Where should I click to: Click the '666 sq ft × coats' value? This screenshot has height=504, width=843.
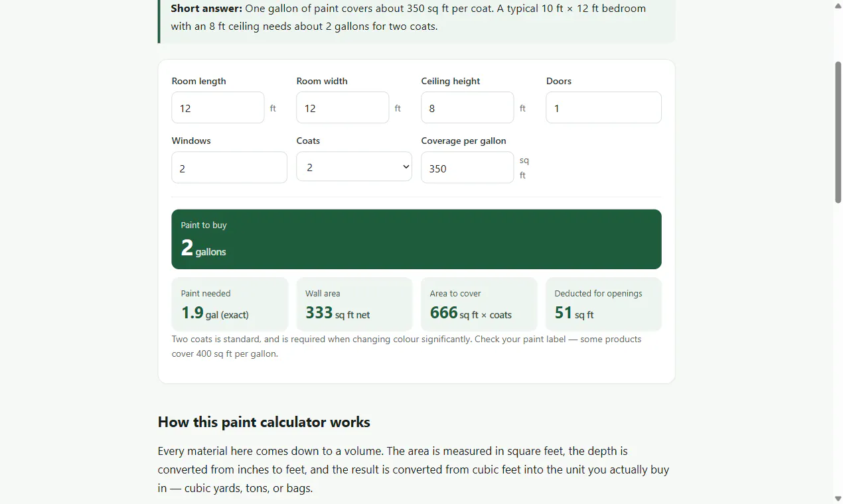[471, 313]
